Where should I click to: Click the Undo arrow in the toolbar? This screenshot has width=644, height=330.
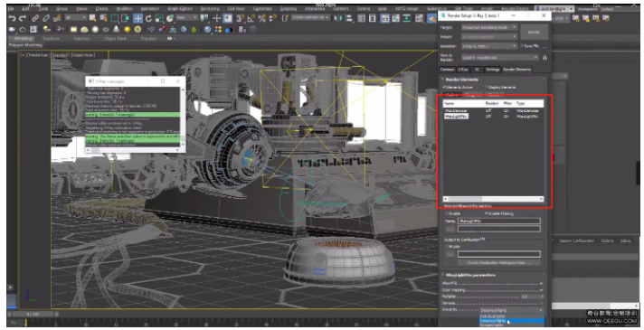(13, 18)
